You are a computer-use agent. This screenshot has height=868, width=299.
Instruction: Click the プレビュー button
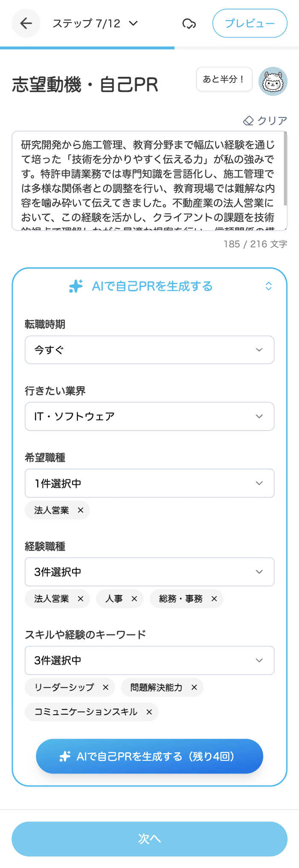pos(250,23)
